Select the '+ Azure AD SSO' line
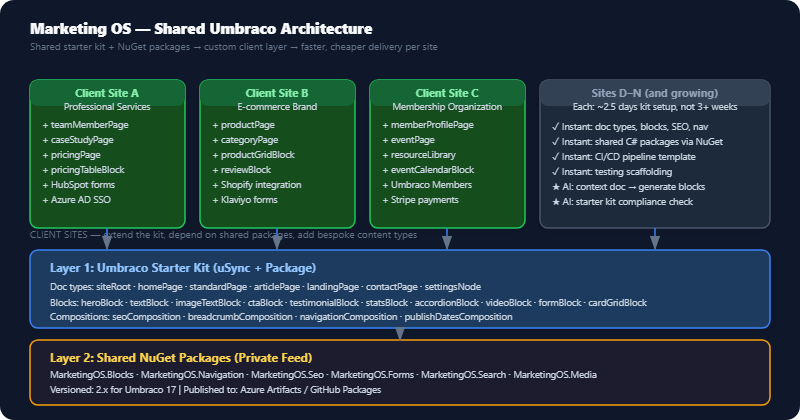This screenshot has height=420, width=800. click(77, 200)
